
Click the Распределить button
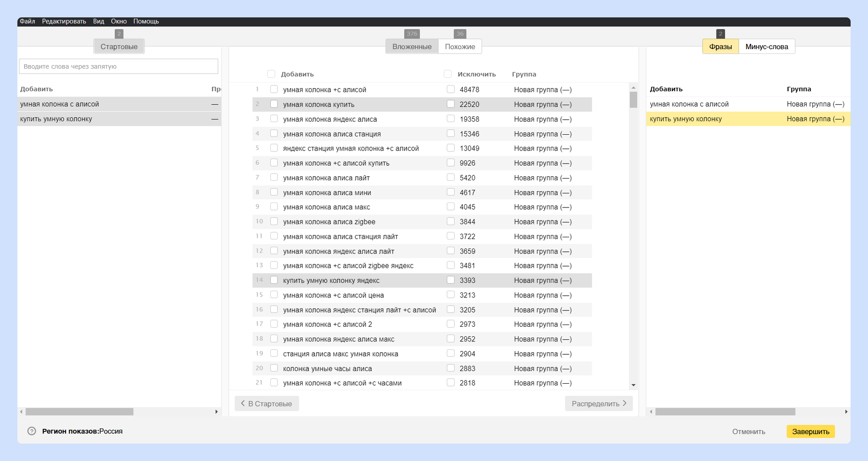click(x=599, y=404)
